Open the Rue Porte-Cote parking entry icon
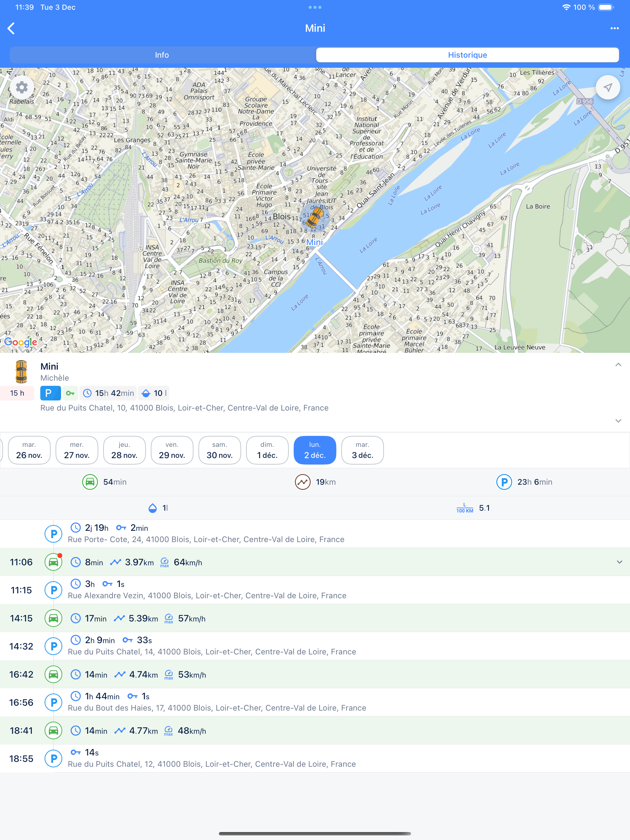 point(53,534)
